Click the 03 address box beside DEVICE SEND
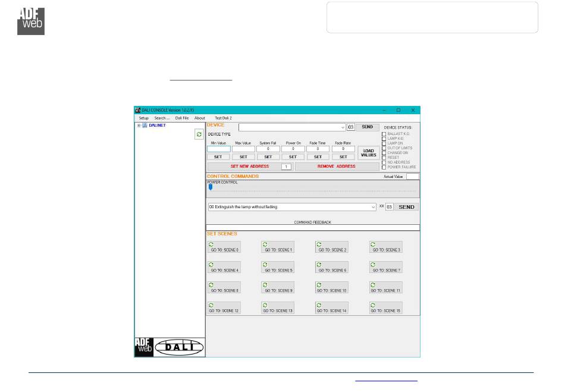 tap(351, 127)
